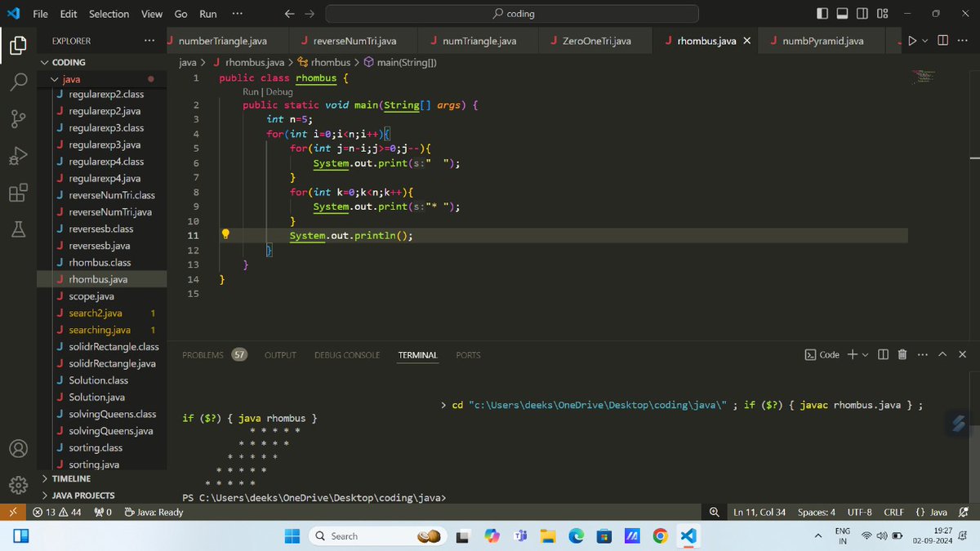Click the editor minimap preview
Screen dimensions: 980x551
click(x=925, y=76)
